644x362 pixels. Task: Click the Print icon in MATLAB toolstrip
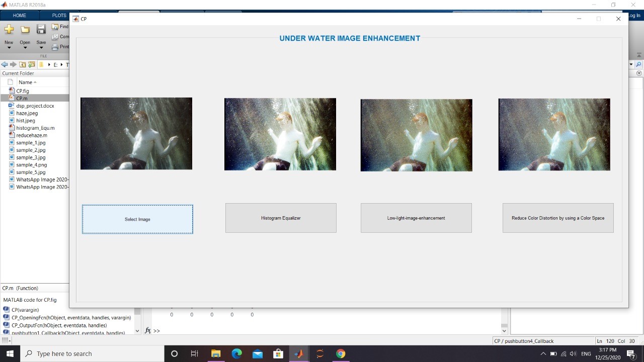pyautogui.click(x=55, y=47)
